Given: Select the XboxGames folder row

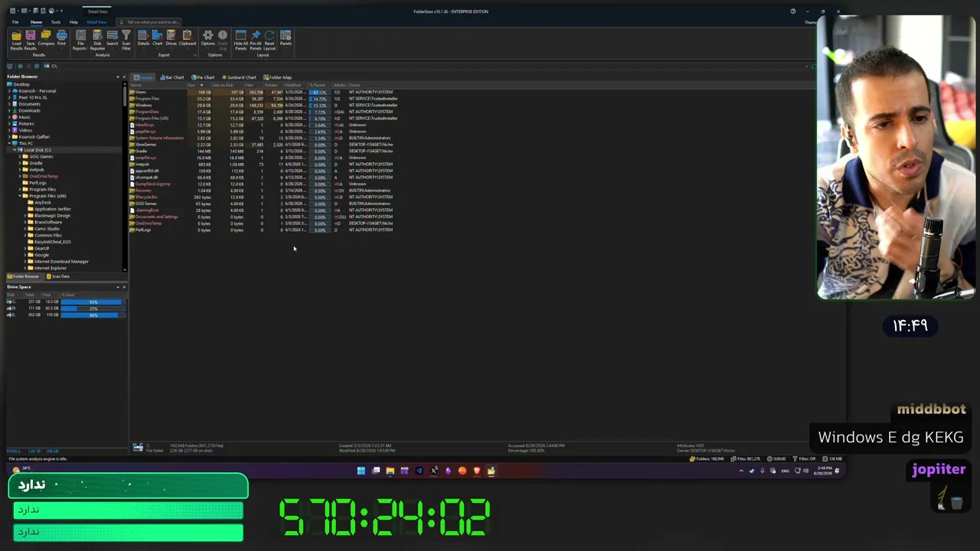Looking at the screenshot, I should point(263,145).
